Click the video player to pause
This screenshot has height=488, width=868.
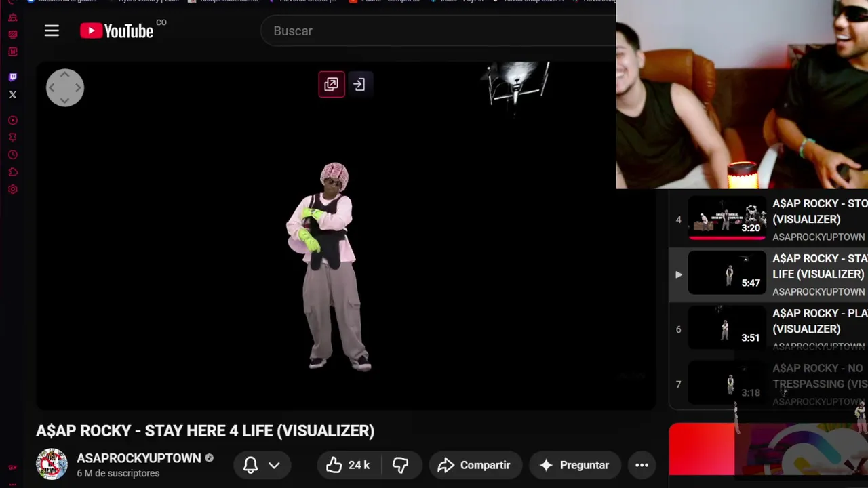346,236
